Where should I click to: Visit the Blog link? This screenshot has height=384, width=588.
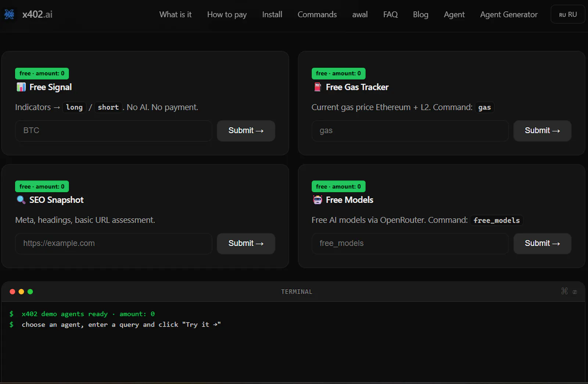(420, 14)
